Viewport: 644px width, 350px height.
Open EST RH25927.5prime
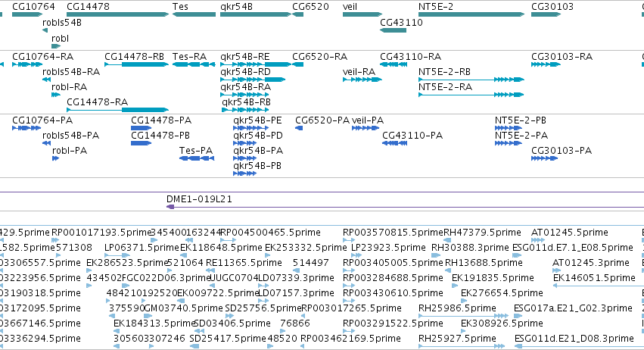click(x=457, y=339)
